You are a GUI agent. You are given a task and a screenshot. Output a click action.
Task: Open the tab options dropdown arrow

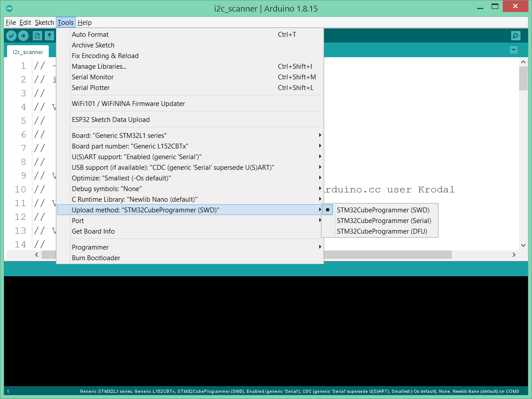tap(513, 50)
